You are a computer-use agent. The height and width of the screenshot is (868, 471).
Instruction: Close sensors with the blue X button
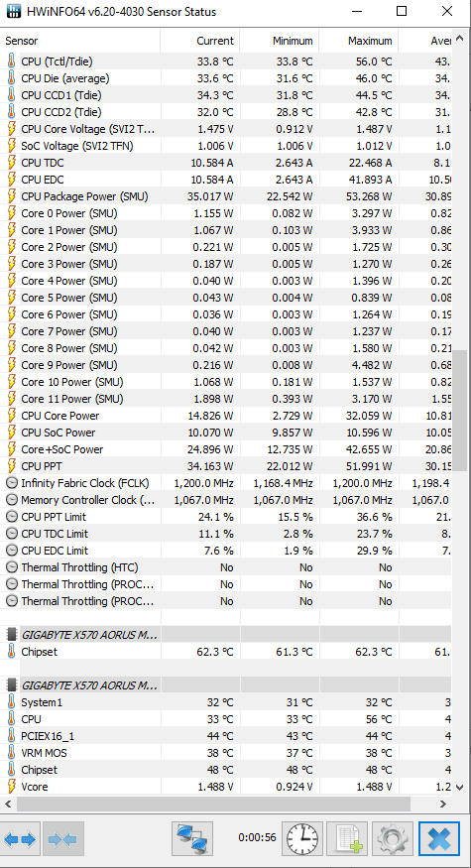439,839
